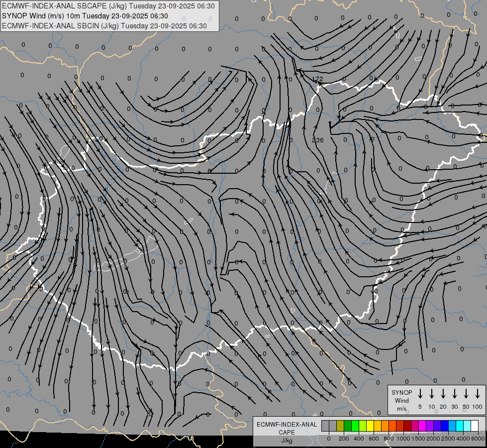487x448 pixels.
Task: Click the ECMWF-INDEX-ANAL legend label
Action: [287, 425]
